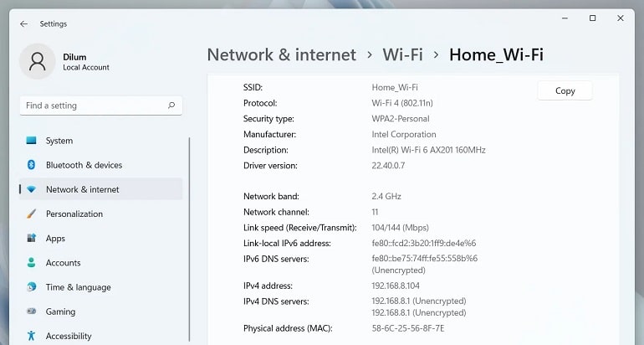Open Apps via its grid icon

pyautogui.click(x=31, y=238)
